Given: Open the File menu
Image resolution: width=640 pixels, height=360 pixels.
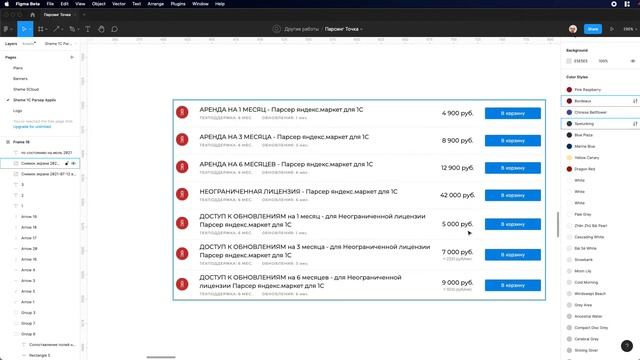Looking at the screenshot, I should click(50, 4).
